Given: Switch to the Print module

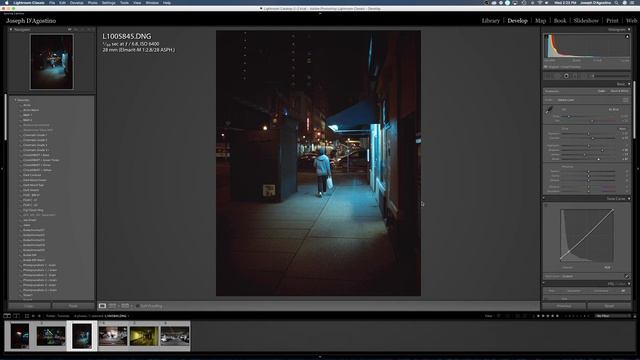Looking at the screenshot, I should pyautogui.click(x=612, y=20).
